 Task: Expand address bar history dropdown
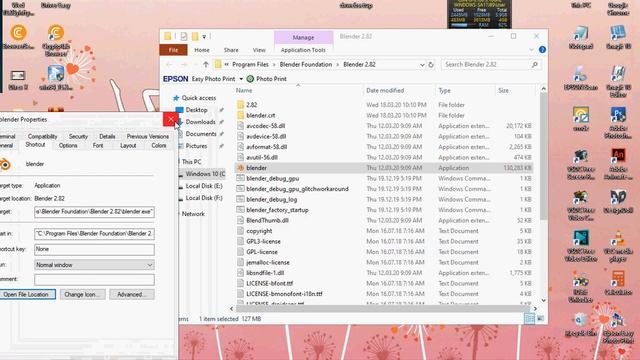coord(422,64)
